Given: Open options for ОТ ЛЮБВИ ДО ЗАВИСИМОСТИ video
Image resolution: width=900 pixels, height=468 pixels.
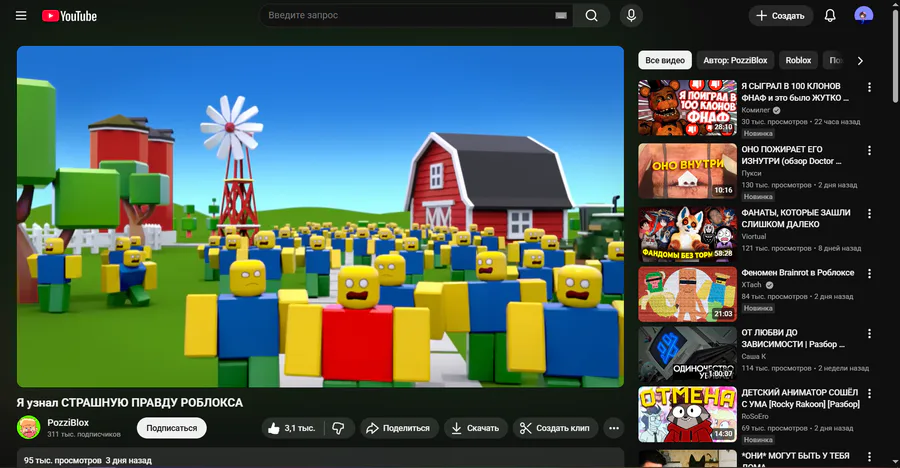Looking at the screenshot, I should 869,334.
